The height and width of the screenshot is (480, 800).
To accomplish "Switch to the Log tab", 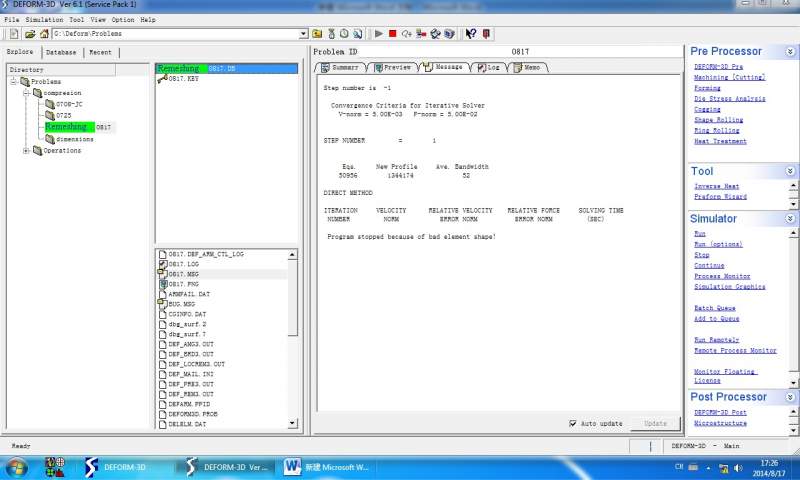I will (x=489, y=67).
